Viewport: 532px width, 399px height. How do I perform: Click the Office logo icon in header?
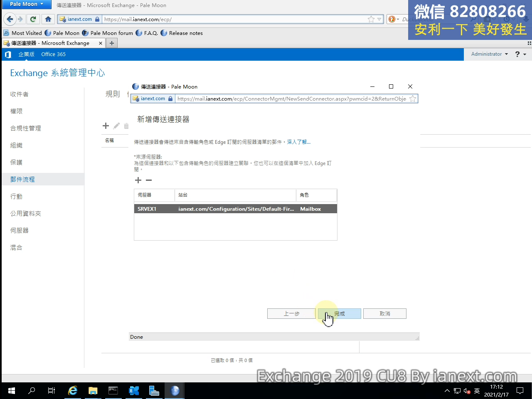point(7,54)
